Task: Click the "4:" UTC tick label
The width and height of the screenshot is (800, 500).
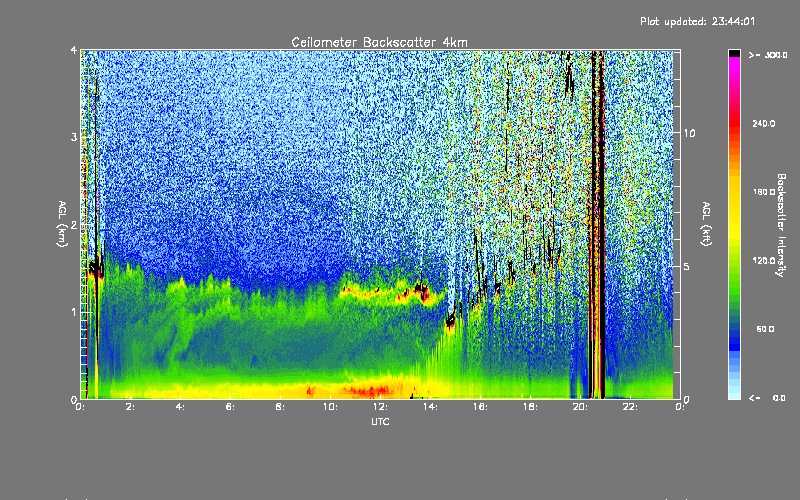Action: [x=181, y=407]
